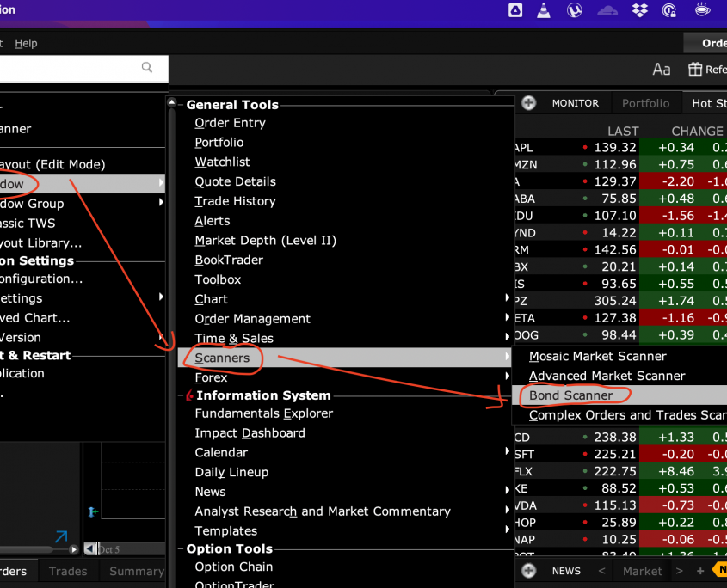Expand the Chart submenu arrow
The height and width of the screenshot is (588, 727).
507,299
